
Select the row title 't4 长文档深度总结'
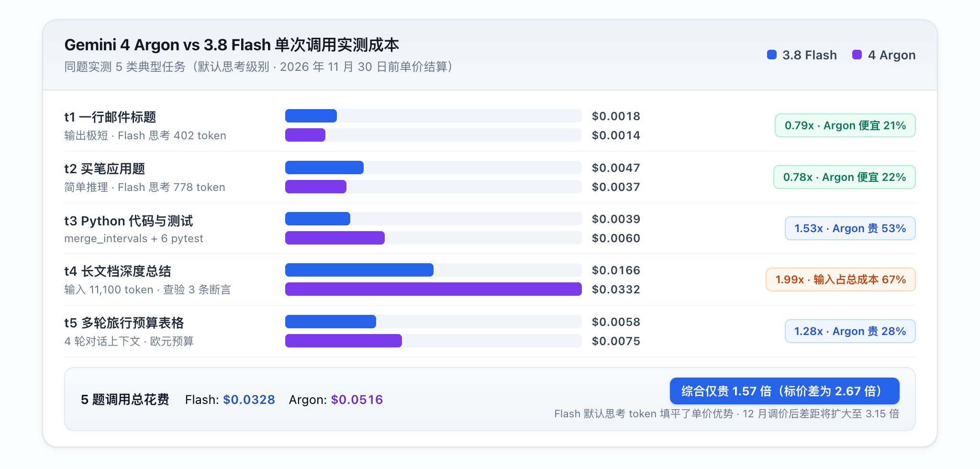click(118, 271)
